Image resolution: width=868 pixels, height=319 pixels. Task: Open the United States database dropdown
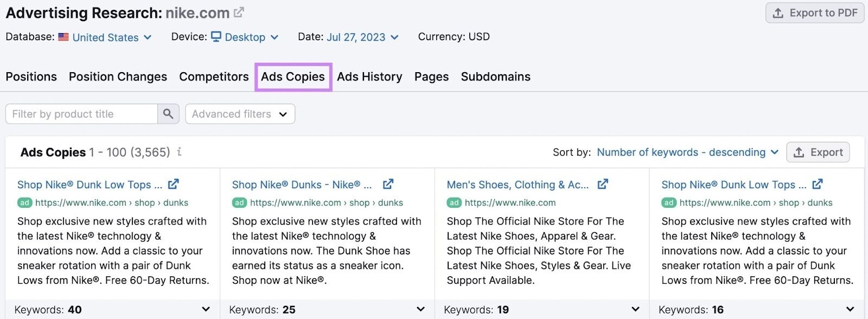pyautogui.click(x=106, y=37)
